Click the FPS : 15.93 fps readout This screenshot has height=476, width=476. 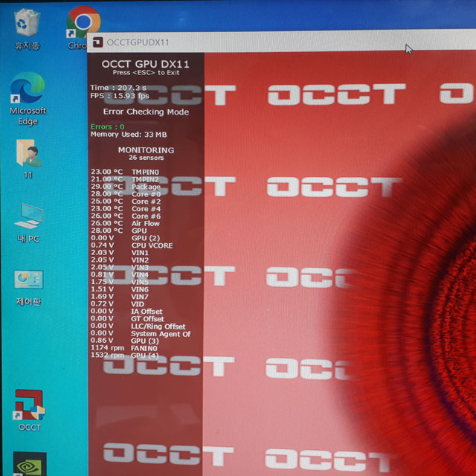(x=120, y=96)
